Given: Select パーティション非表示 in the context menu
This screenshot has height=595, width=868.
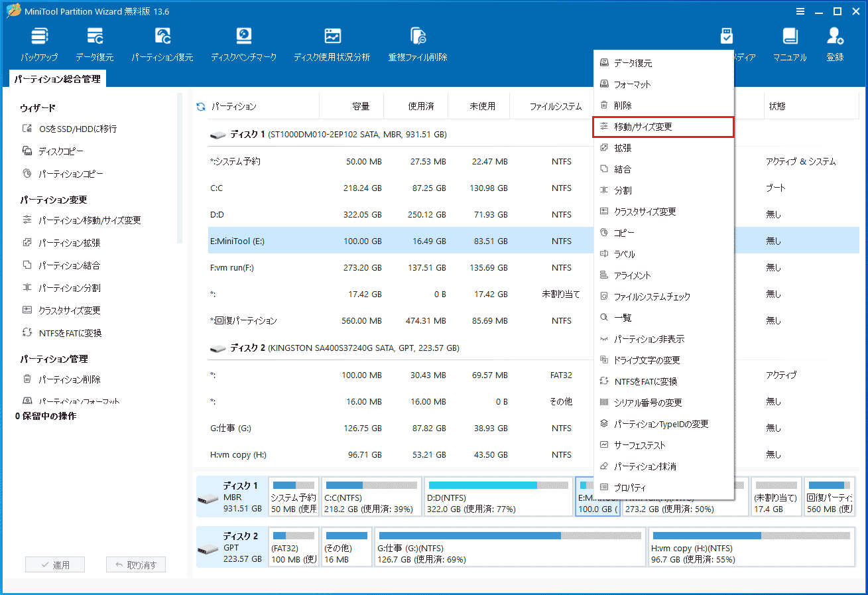Looking at the screenshot, I should [664, 339].
